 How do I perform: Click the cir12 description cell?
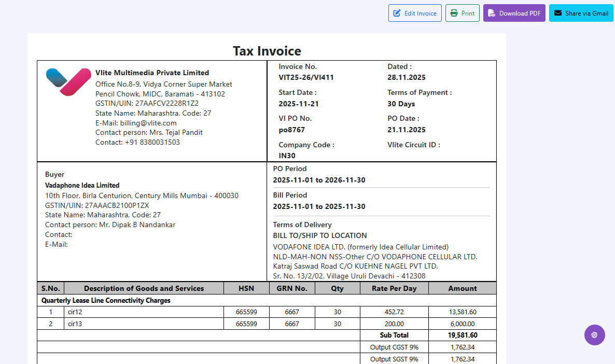(144, 312)
